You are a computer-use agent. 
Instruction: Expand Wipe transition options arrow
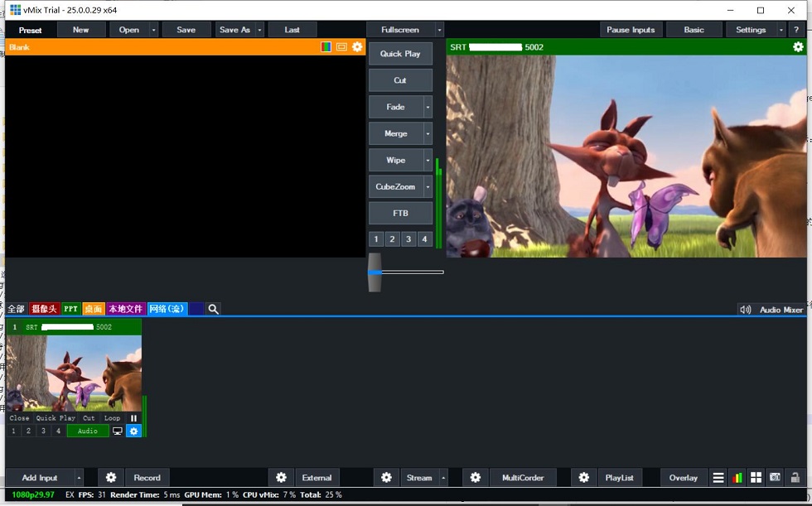click(x=428, y=161)
